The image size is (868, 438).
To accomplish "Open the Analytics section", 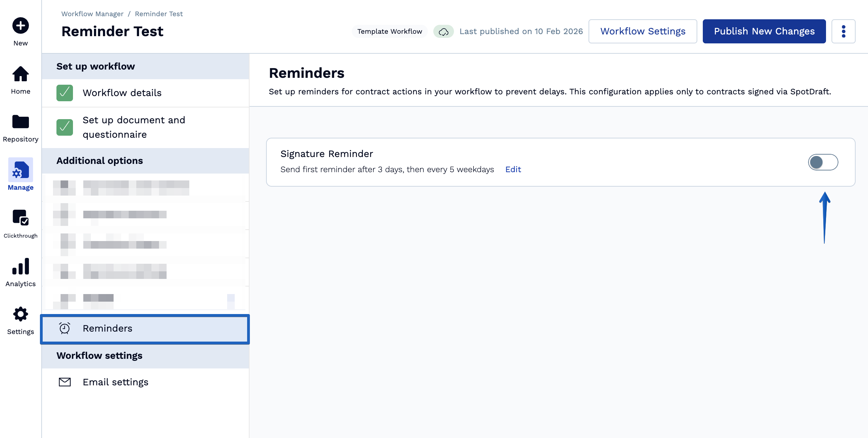I will pyautogui.click(x=20, y=267).
